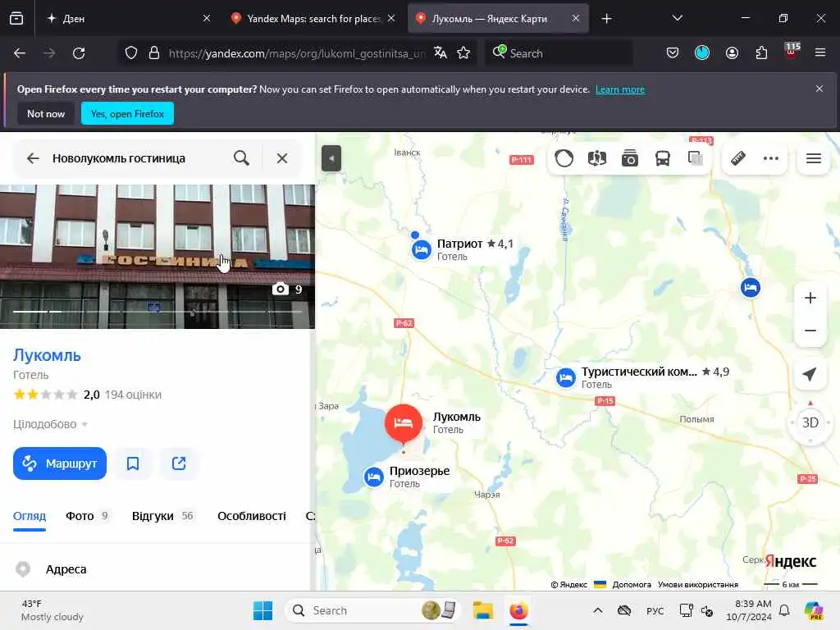Viewport: 840px width, 630px height.
Task: Collapse the side panel with the arrow handle
Action: pos(331,158)
